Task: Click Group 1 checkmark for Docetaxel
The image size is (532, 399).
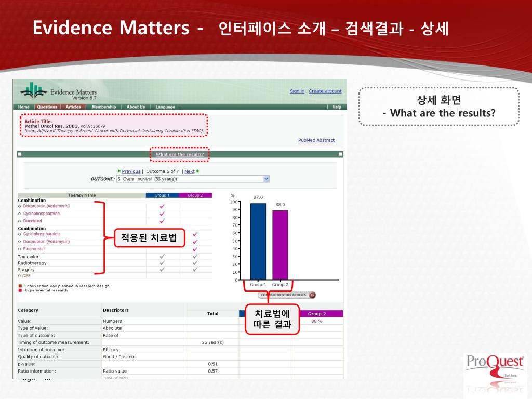Action: (x=162, y=221)
